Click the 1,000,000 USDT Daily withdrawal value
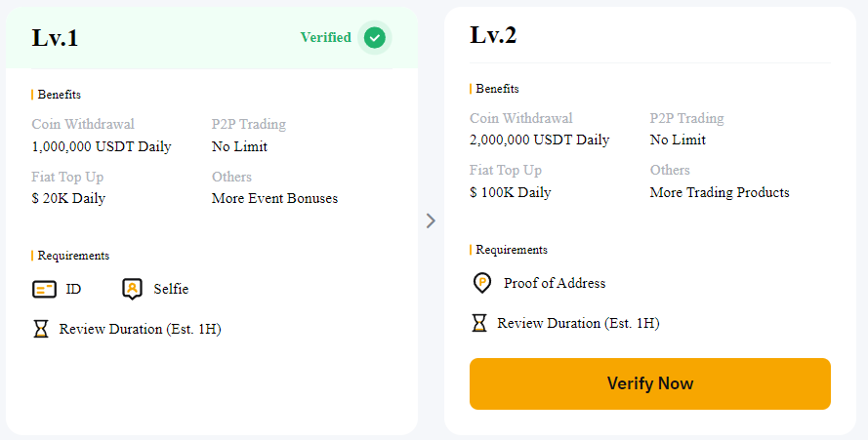Image resolution: width=868 pixels, height=440 pixels. pyautogui.click(x=102, y=146)
